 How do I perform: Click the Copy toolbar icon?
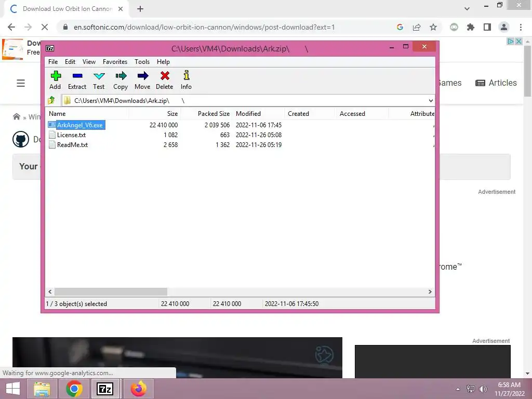click(121, 76)
